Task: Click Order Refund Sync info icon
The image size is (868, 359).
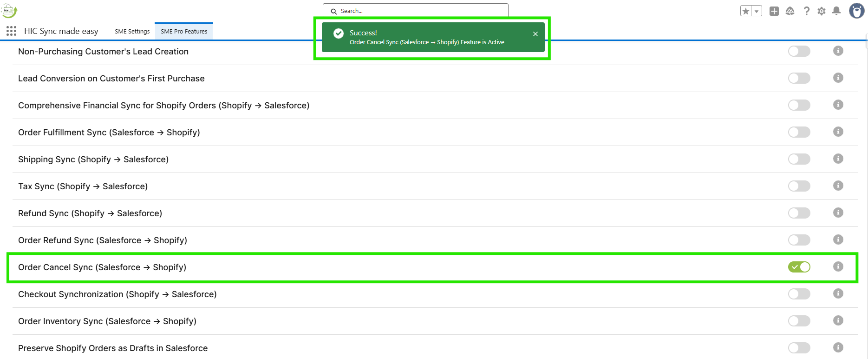Action: (x=838, y=239)
